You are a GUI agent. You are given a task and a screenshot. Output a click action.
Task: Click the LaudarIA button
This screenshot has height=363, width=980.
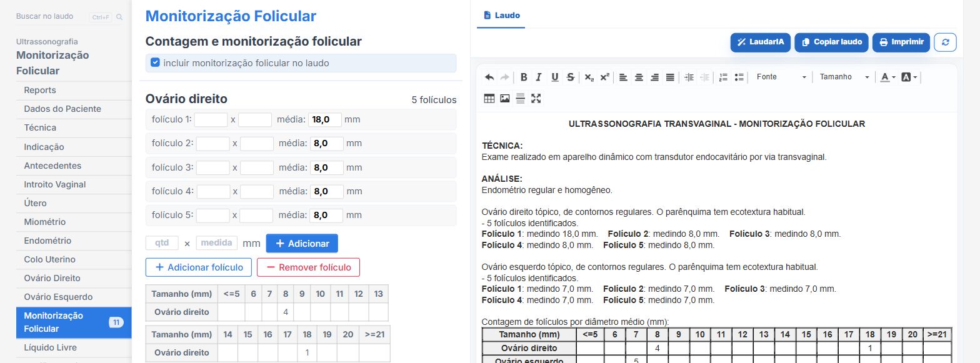point(760,42)
